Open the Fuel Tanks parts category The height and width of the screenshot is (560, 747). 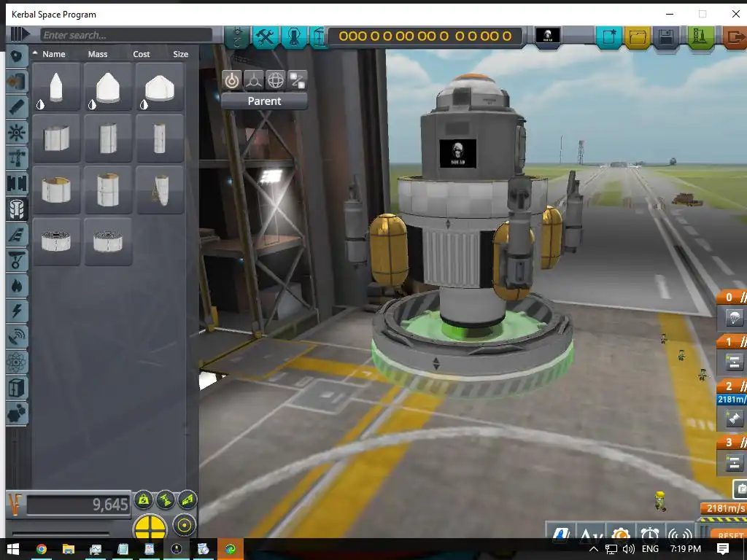(18, 82)
